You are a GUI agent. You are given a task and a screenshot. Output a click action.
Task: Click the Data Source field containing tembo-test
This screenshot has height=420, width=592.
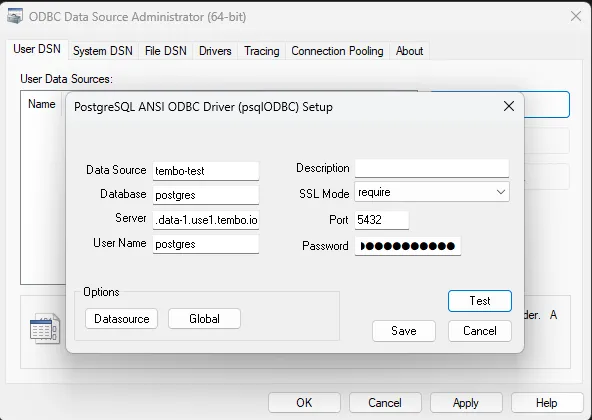point(206,171)
